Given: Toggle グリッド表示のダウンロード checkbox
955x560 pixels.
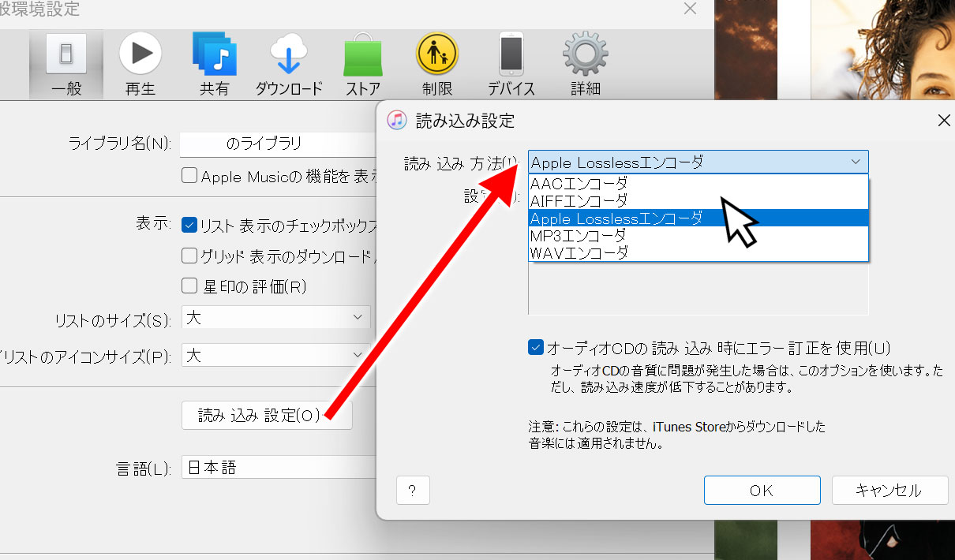Looking at the screenshot, I should coord(189,256).
